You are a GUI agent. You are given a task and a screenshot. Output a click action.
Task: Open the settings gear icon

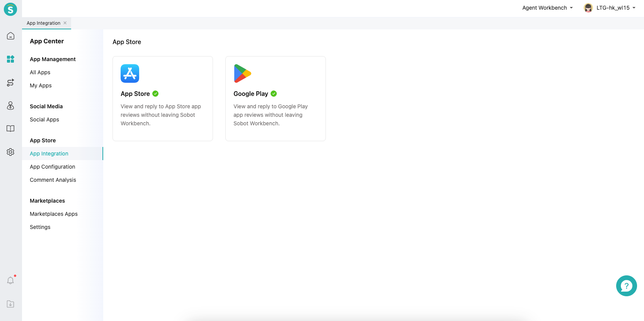coord(10,152)
